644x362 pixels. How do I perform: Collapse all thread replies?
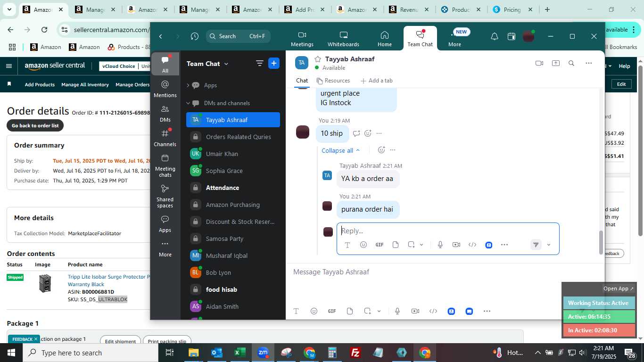pyautogui.click(x=340, y=150)
